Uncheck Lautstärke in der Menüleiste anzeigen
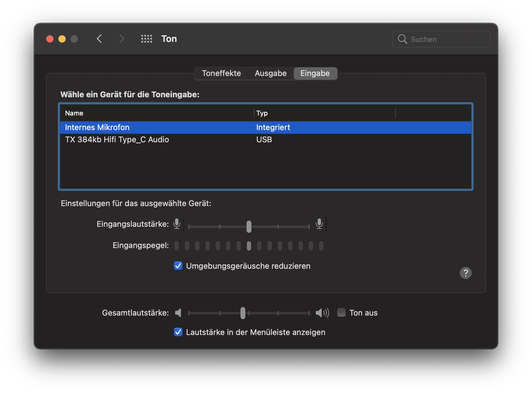 178,332
